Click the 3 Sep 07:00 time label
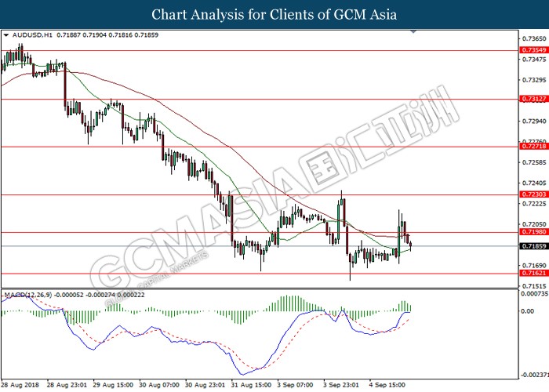 click(x=295, y=385)
